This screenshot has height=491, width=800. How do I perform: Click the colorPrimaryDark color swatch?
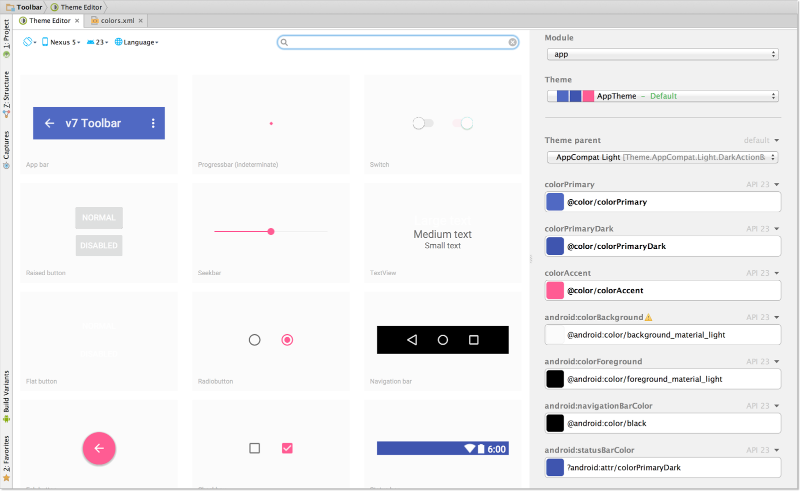(555, 246)
